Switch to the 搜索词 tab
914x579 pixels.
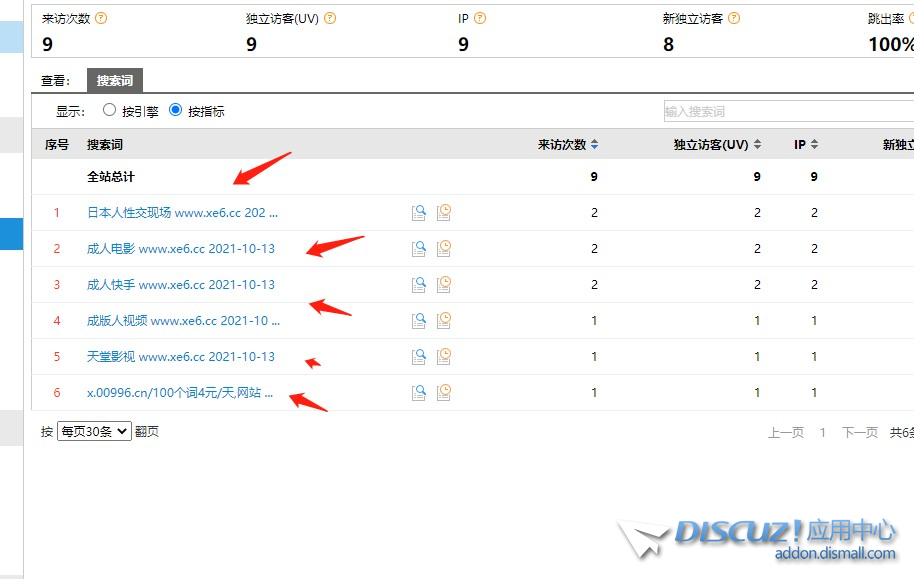(x=114, y=81)
